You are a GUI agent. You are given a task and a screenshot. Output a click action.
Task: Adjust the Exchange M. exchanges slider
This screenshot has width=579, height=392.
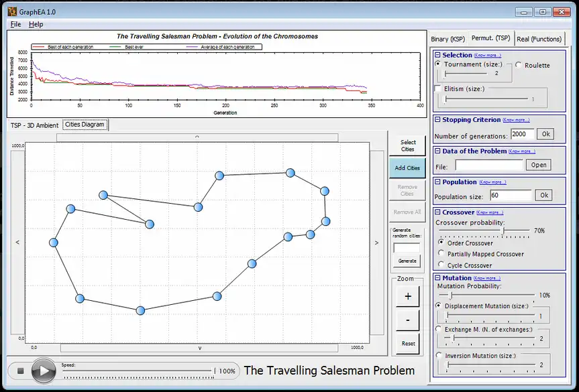(489, 338)
